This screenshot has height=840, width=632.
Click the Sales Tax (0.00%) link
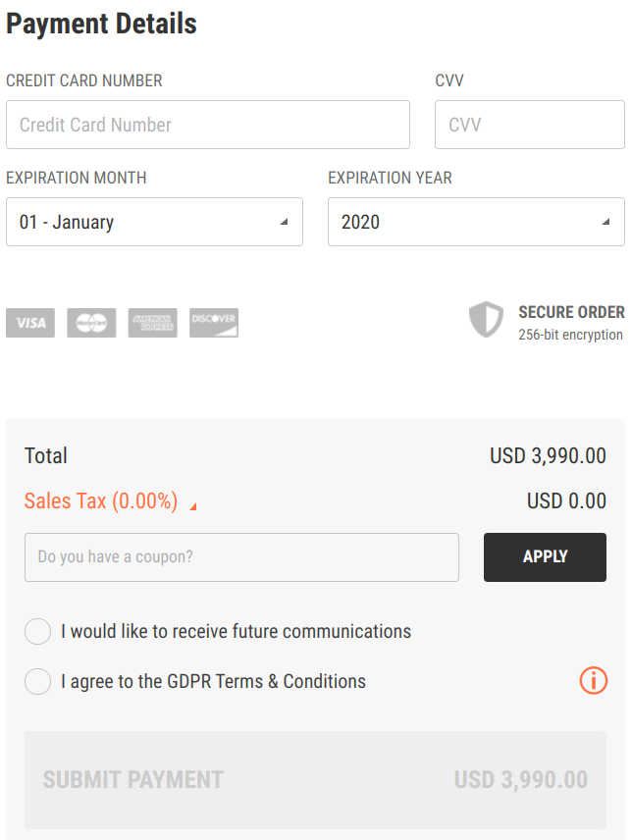[x=101, y=500]
